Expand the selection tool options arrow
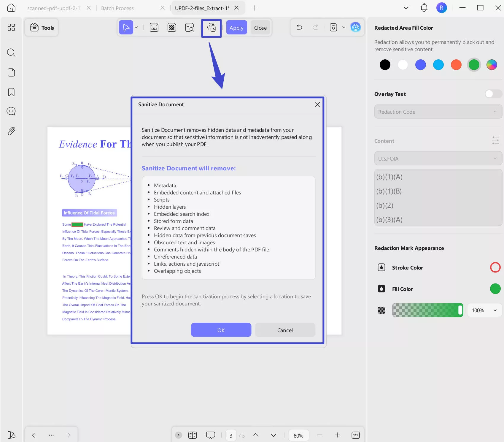 click(136, 28)
